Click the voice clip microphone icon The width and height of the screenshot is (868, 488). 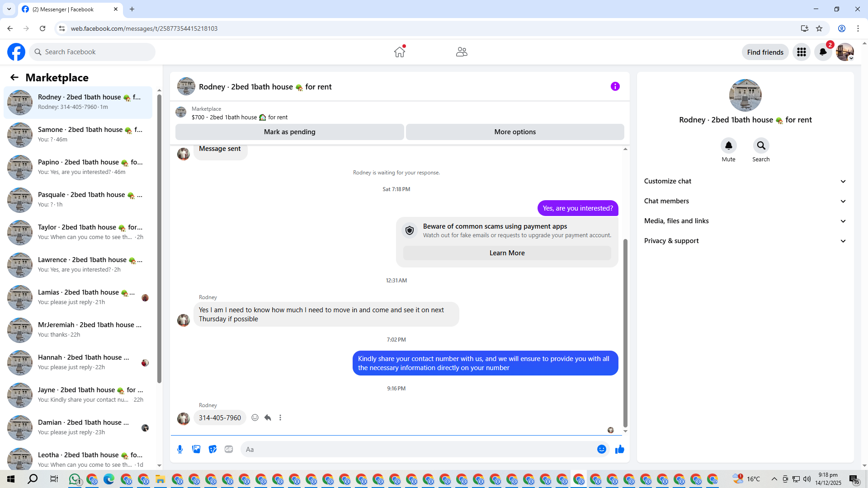(x=180, y=449)
